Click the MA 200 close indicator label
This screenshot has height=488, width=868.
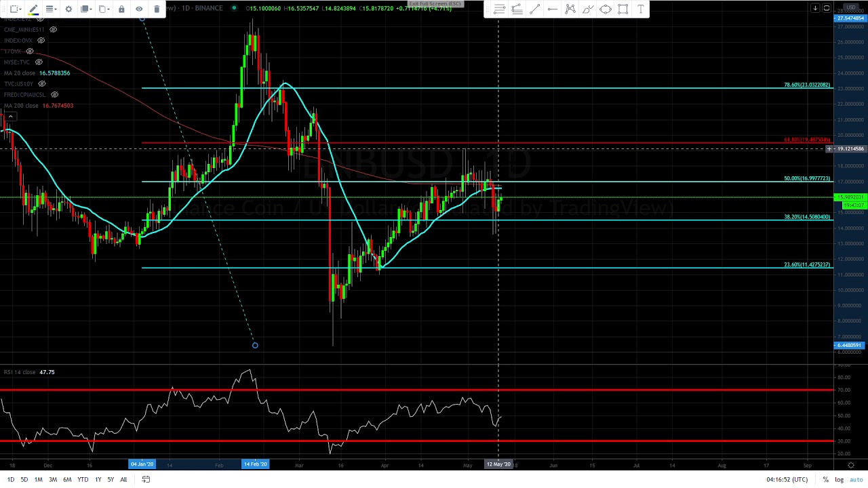coord(21,106)
